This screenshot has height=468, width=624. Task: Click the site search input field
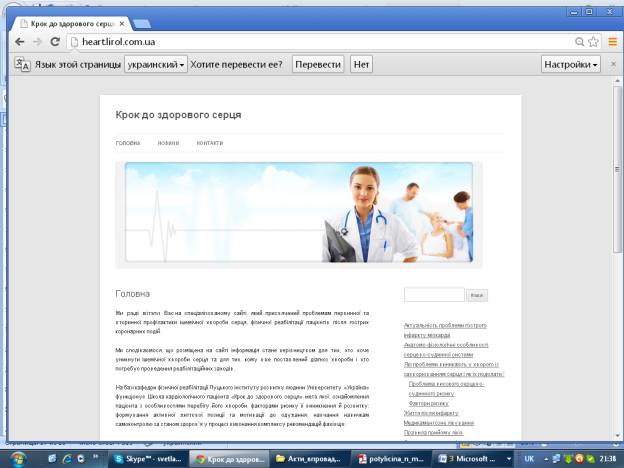click(x=434, y=295)
